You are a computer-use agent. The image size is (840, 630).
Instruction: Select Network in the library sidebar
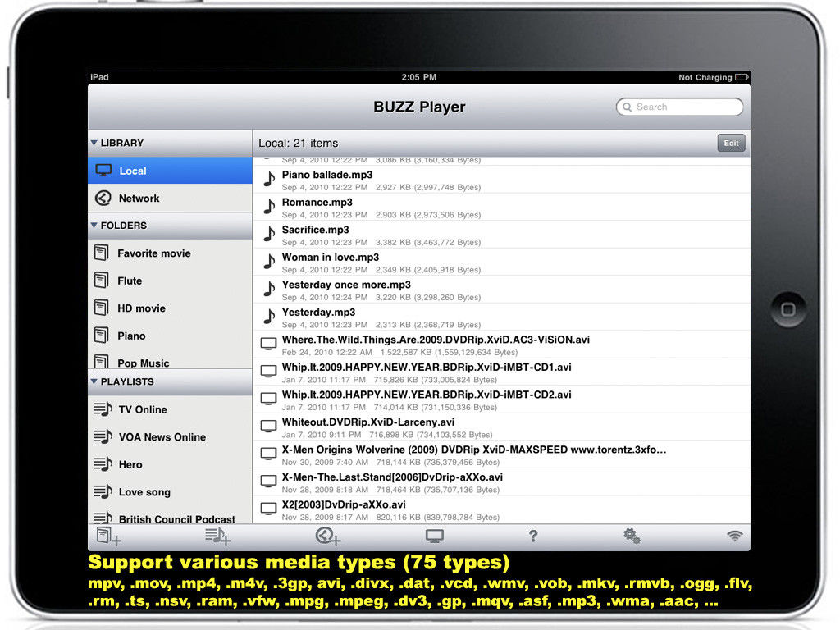170,199
